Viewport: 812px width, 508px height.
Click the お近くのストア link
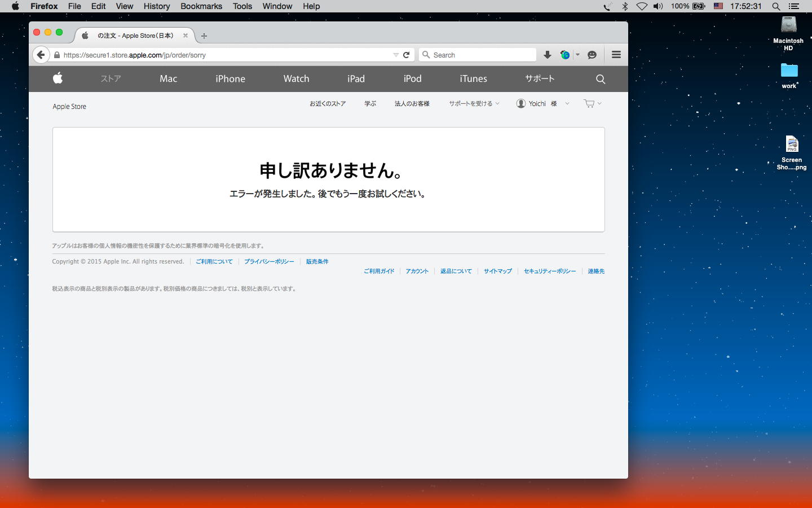point(328,104)
